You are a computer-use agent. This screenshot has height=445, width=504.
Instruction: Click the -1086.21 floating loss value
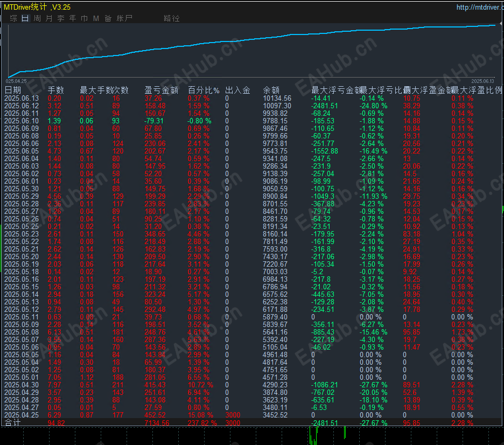tap(325, 385)
